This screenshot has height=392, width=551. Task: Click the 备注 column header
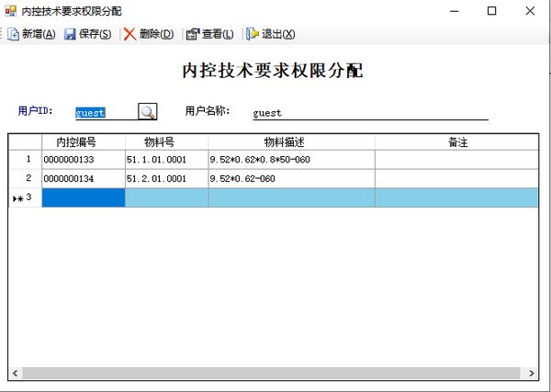(x=457, y=142)
